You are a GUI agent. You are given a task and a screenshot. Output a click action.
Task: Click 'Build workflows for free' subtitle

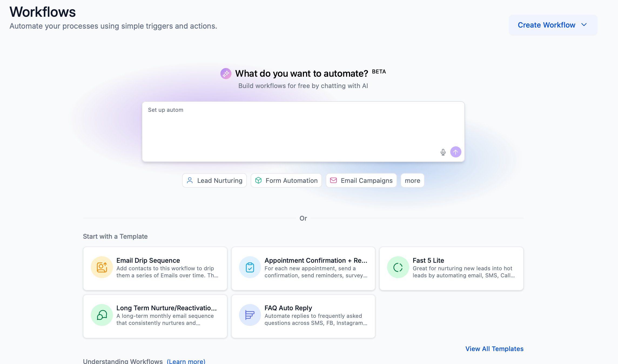(303, 86)
